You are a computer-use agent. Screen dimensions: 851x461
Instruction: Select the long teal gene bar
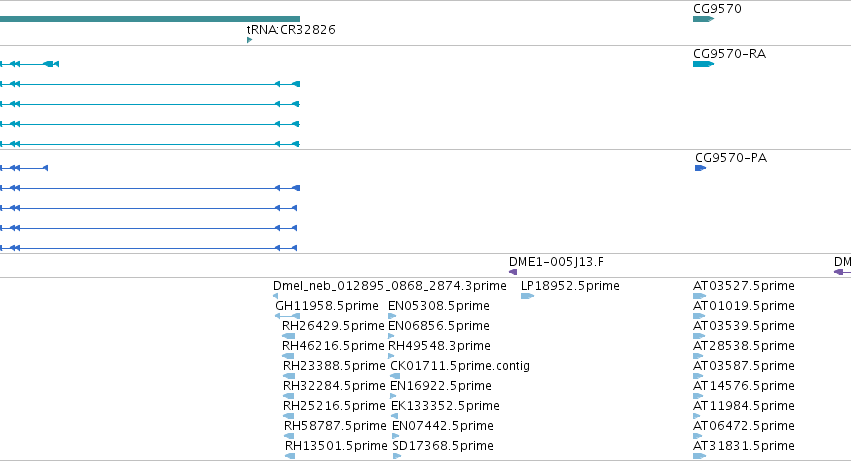[x=150, y=19]
